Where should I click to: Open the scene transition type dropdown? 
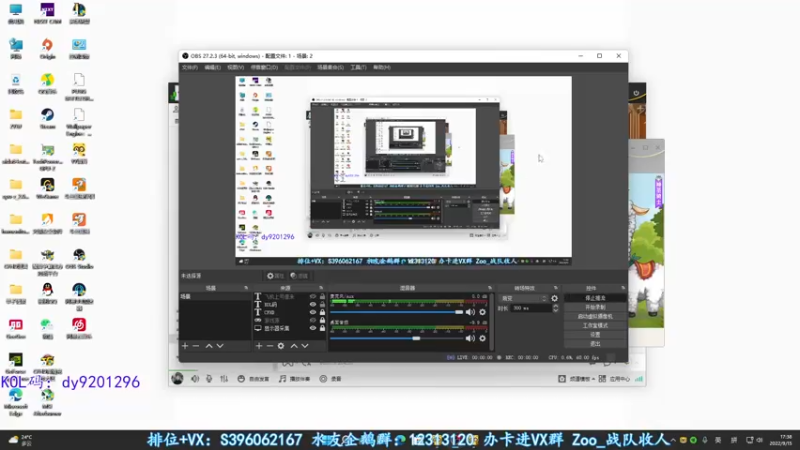coord(523,298)
